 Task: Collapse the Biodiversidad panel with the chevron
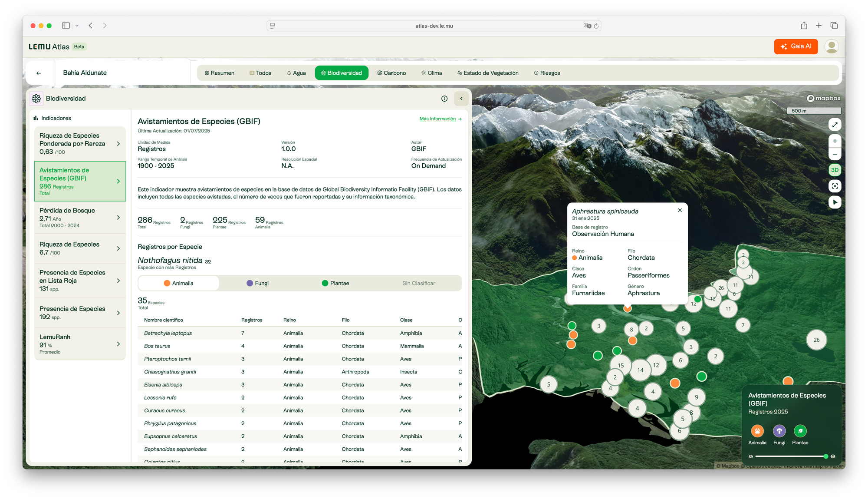pyautogui.click(x=461, y=99)
